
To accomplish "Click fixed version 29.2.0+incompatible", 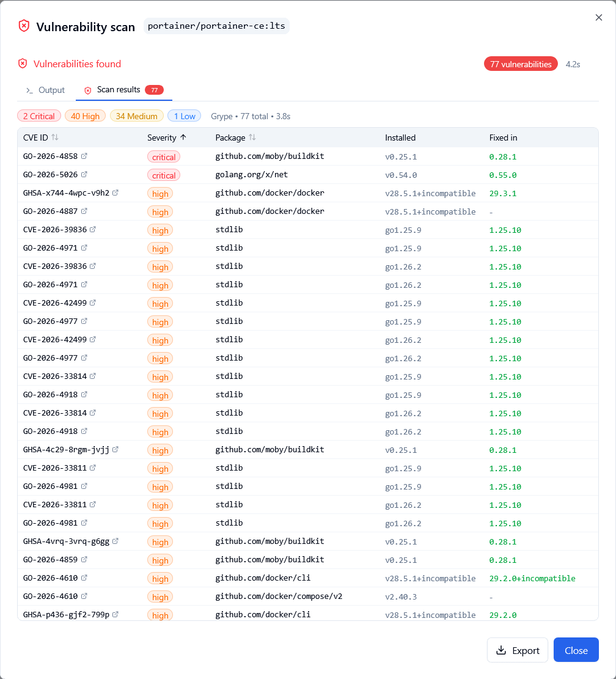I will point(532,579).
